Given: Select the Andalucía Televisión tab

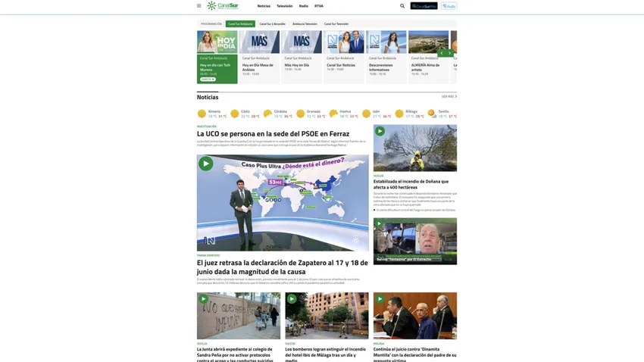Looking at the screenshot, I should (x=305, y=23).
